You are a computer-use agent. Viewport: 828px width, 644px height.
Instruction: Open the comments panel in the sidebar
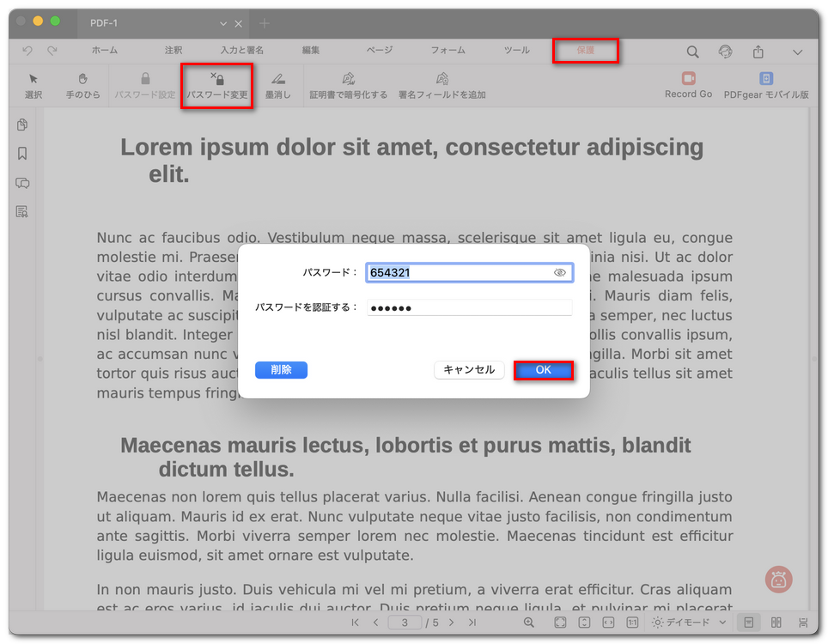[21, 183]
